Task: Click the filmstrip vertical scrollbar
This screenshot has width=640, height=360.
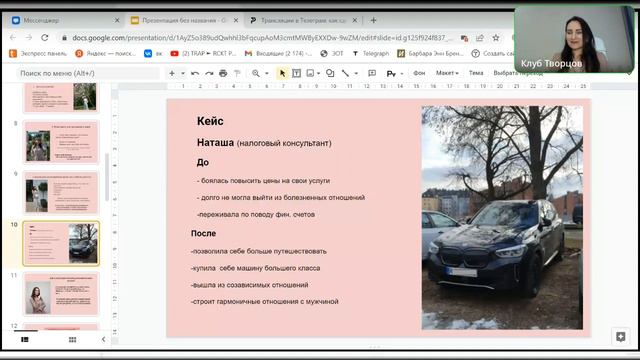Action: 107,178
